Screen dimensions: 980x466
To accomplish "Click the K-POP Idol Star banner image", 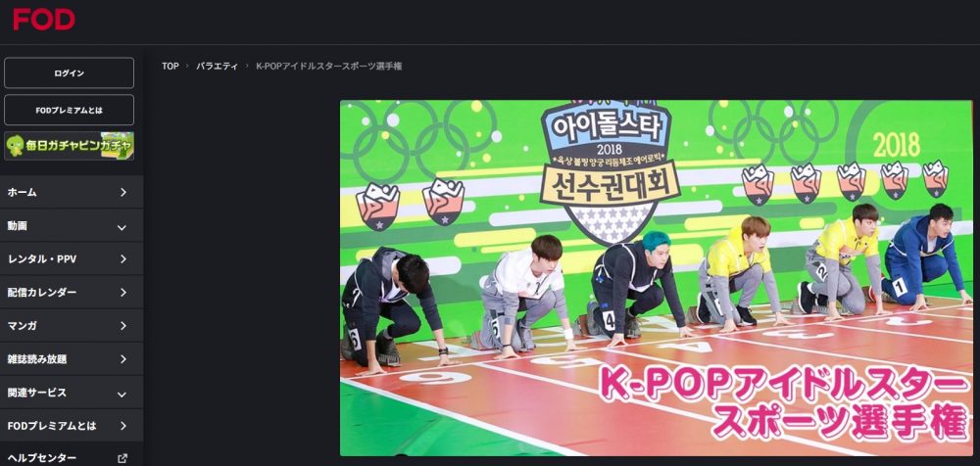I will (x=657, y=278).
